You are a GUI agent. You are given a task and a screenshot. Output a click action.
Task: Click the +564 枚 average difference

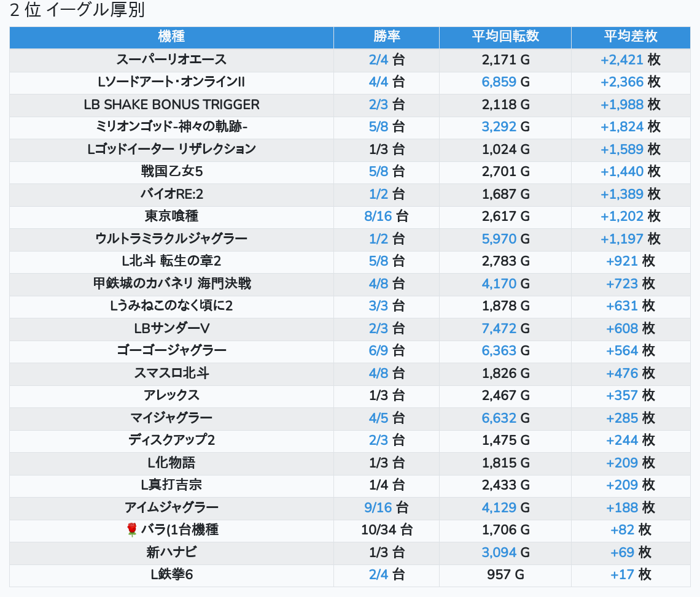click(631, 351)
